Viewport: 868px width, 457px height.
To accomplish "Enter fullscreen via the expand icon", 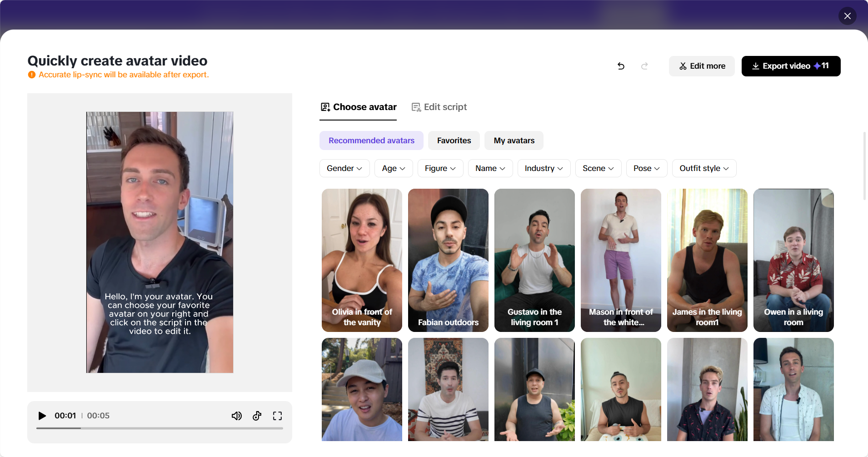I will click(x=277, y=415).
